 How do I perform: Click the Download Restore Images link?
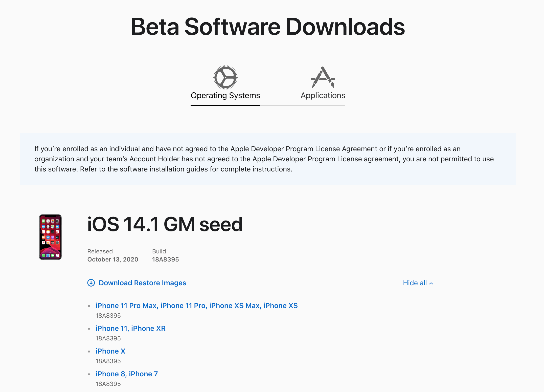[x=142, y=283]
